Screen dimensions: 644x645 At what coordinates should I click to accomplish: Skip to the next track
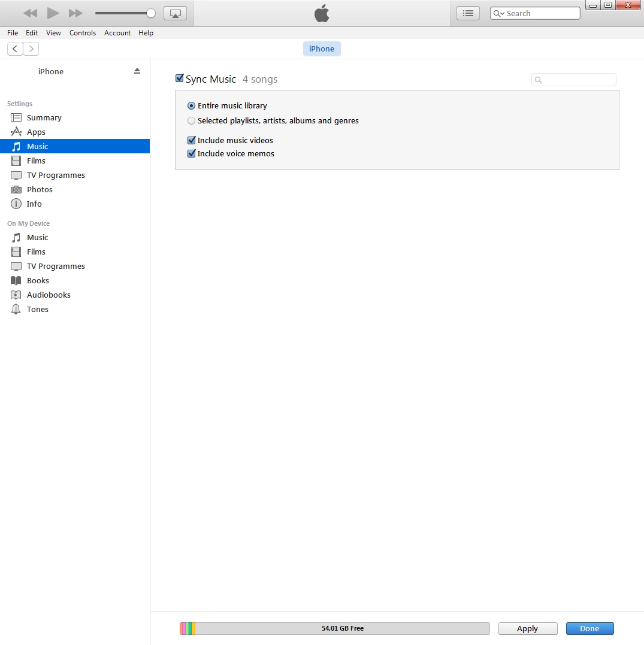tap(75, 13)
